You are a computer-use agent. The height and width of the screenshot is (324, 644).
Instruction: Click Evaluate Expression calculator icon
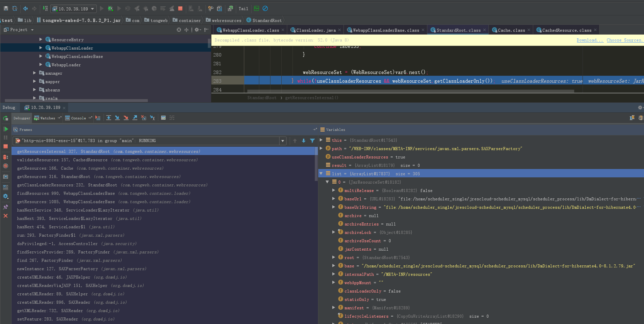point(163,118)
